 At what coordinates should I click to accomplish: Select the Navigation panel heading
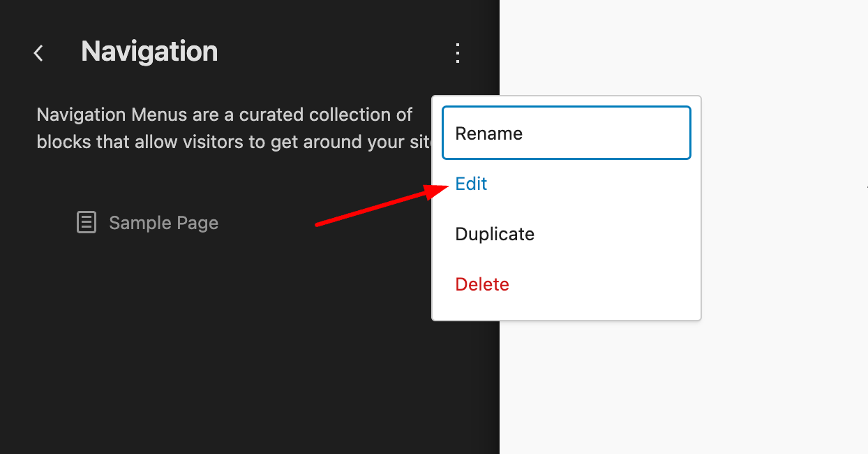[149, 52]
